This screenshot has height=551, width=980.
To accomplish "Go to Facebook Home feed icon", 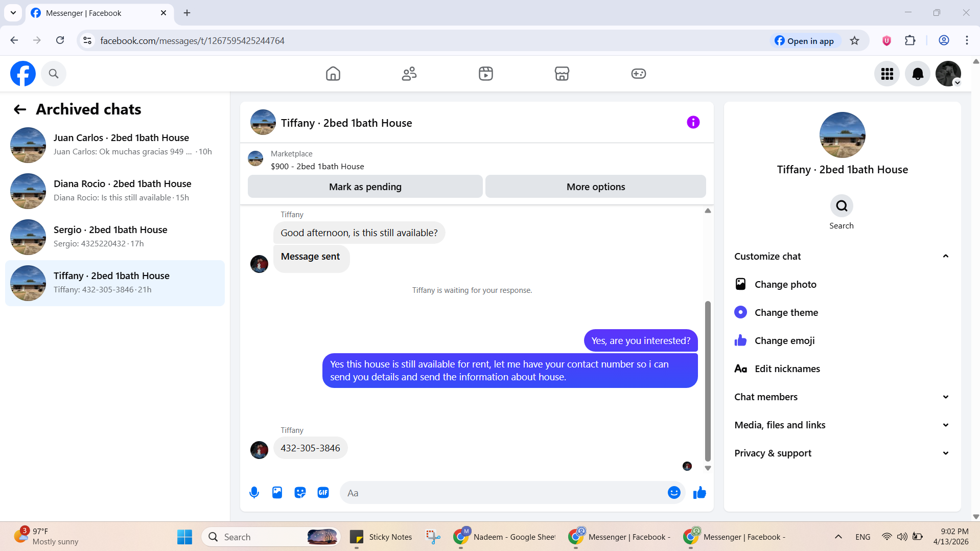I will click(x=333, y=74).
